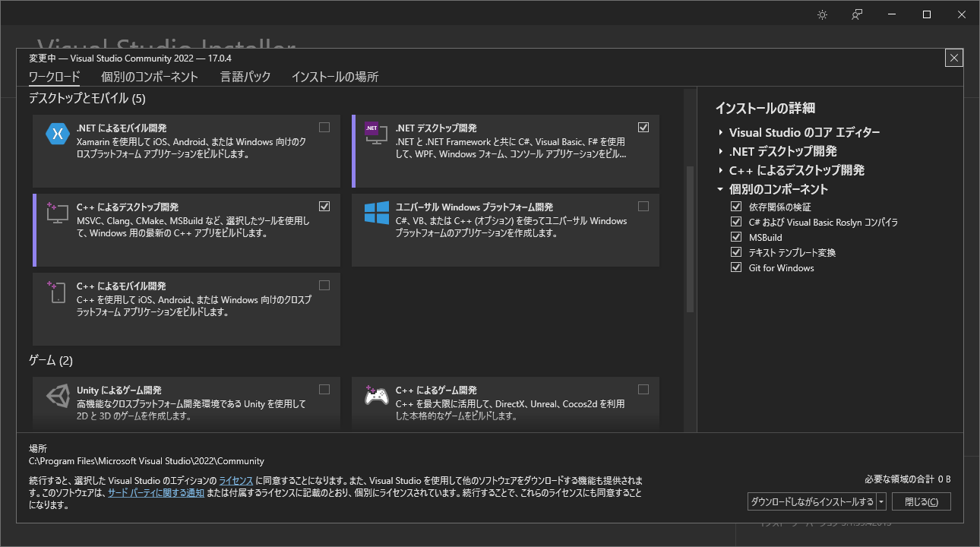Toggle the theme sun icon in title bar
Image resolution: width=980 pixels, height=547 pixels.
(822, 14)
